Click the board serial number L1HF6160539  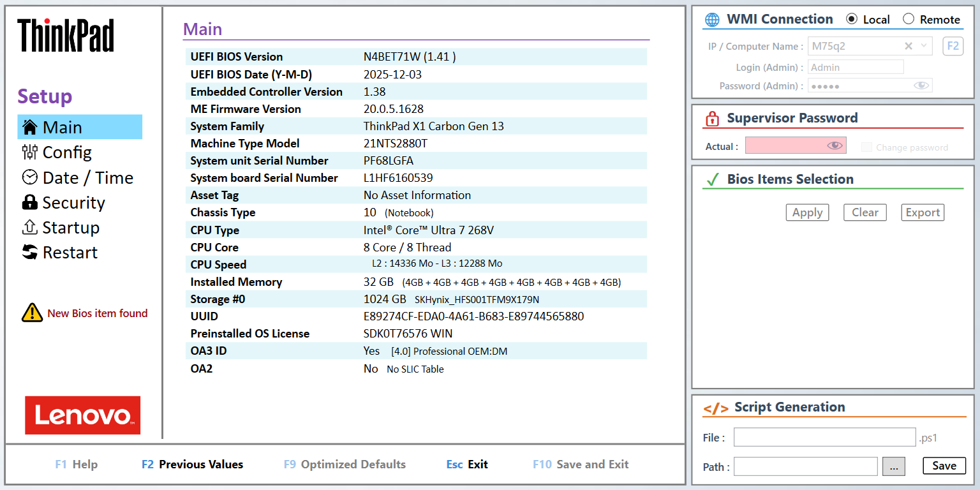[398, 178]
